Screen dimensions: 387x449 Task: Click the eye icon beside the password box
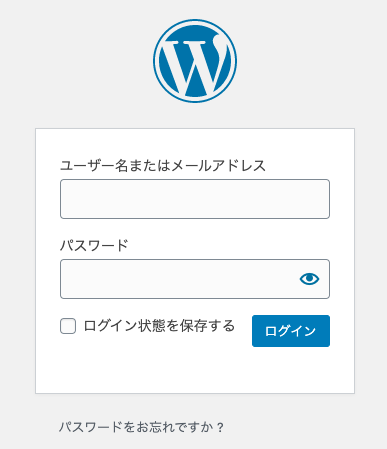tap(309, 279)
